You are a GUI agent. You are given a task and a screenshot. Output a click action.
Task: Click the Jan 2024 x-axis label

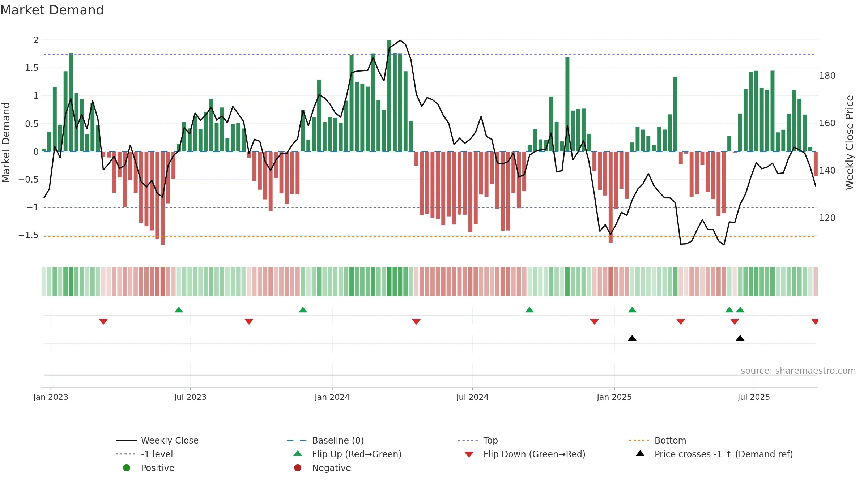point(332,397)
